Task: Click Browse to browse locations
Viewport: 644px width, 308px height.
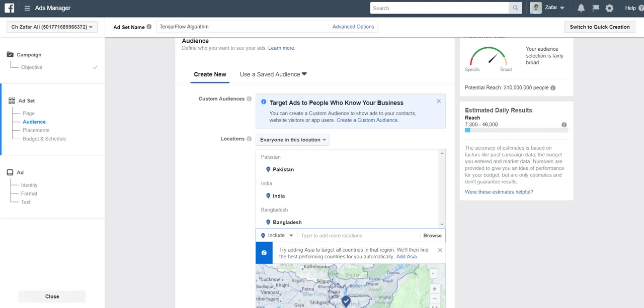Action: (x=433, y=236)
